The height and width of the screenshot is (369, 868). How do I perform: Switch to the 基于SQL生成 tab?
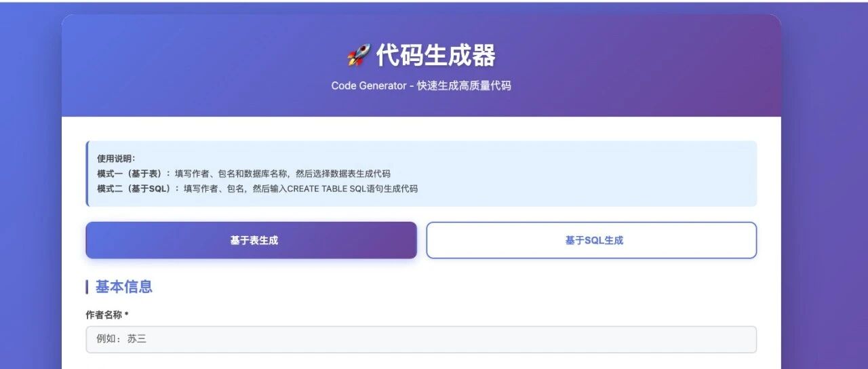(x=591, y=240)
